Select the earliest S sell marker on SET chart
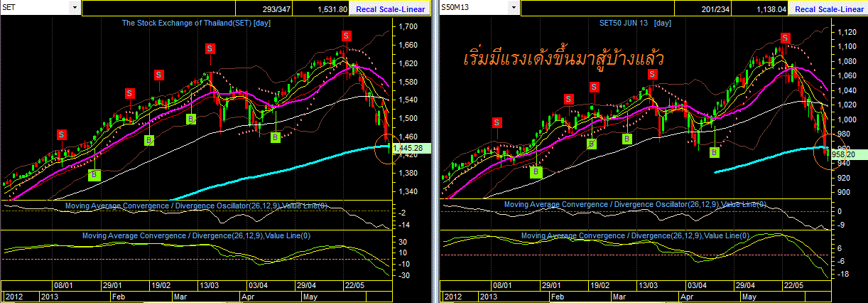 pyautogui.click(x=60, y=134)
